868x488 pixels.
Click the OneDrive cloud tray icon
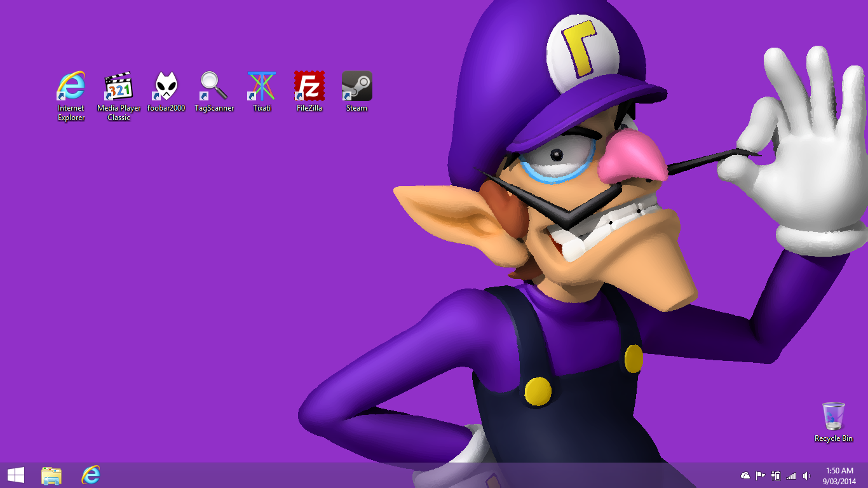(x=745, y=476)
